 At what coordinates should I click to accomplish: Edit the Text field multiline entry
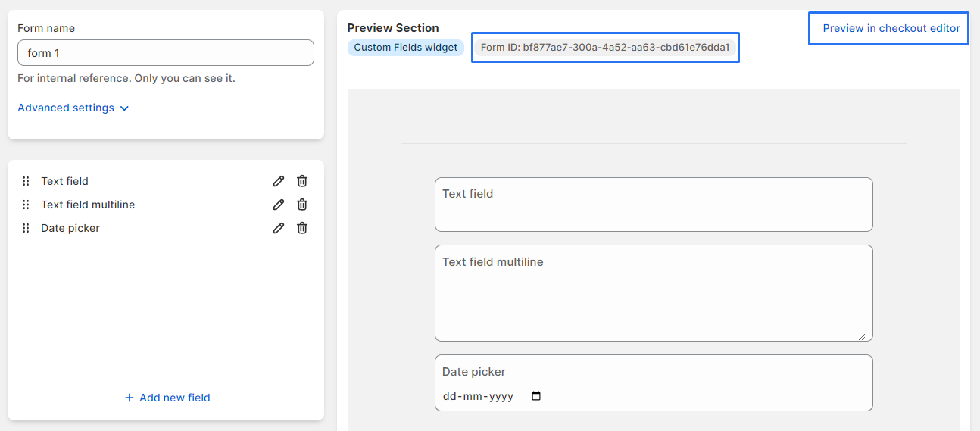pyautogui.click(x=279, y=205)
